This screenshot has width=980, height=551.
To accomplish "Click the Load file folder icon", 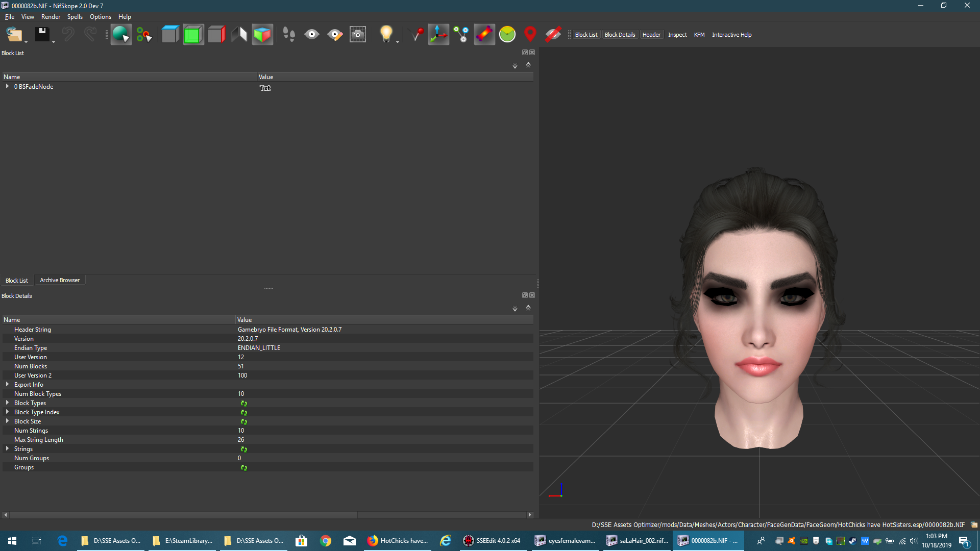I will tap(14, 35).
